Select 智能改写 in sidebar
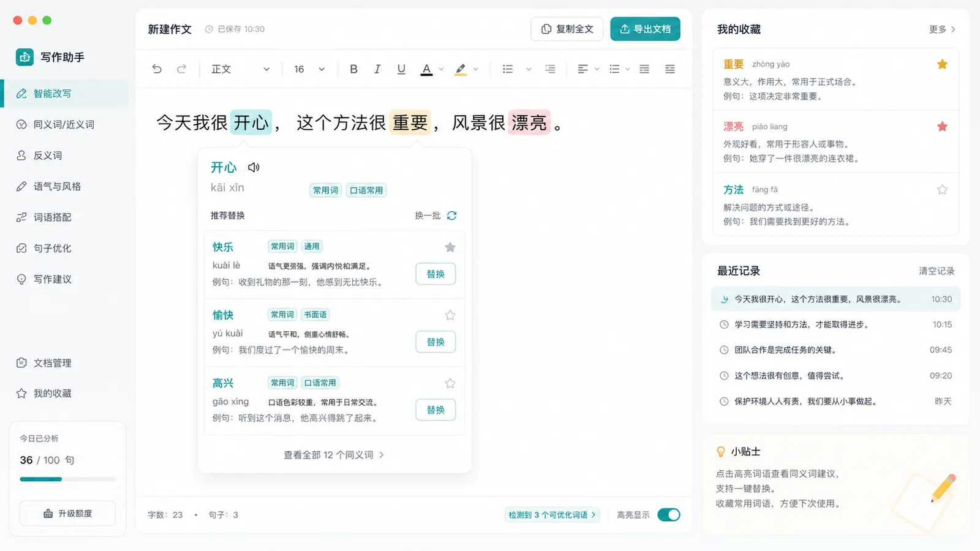The height and width of the screenshot is (551, 980). tap(66, 94)
